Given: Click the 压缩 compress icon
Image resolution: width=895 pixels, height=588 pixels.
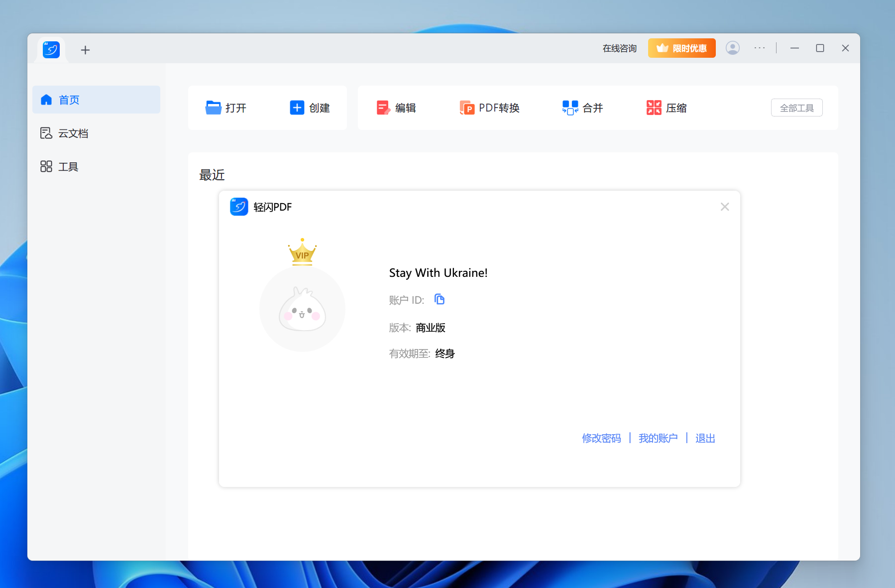Looking at the screenshot, I should click(x=654, y=108).
